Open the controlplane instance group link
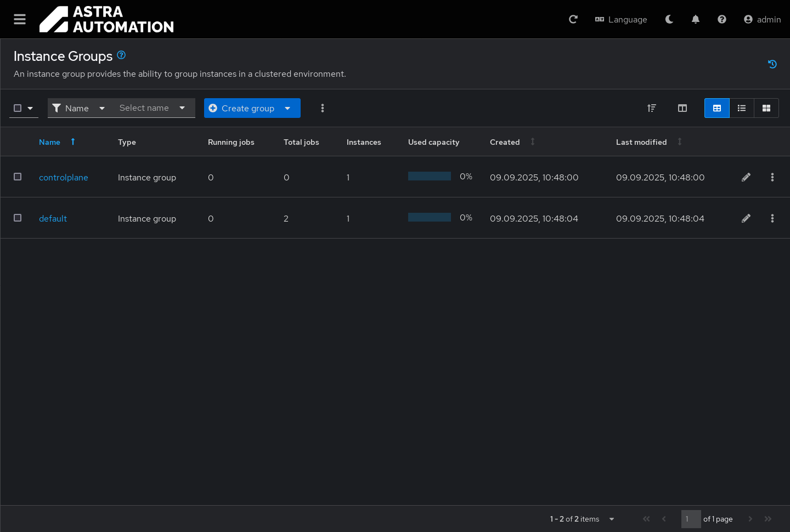 click(x=64, y=177)
